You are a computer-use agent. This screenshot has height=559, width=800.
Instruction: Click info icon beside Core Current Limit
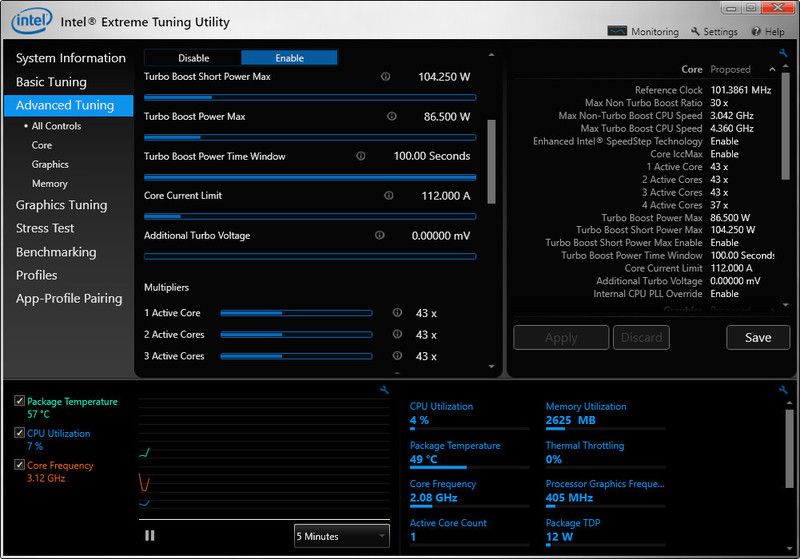(x=388, y=196)
